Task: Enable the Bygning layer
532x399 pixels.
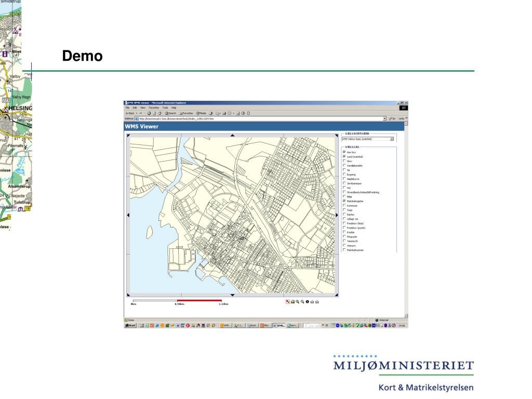Action: [x=344, y=175]
